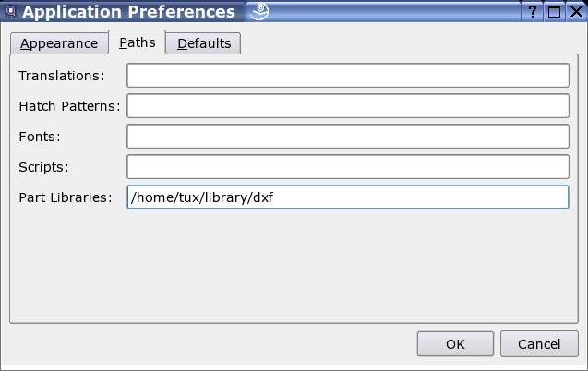Click into the Hatch Patterns field
The image size is (588, 371).
(x=347, y=106)
